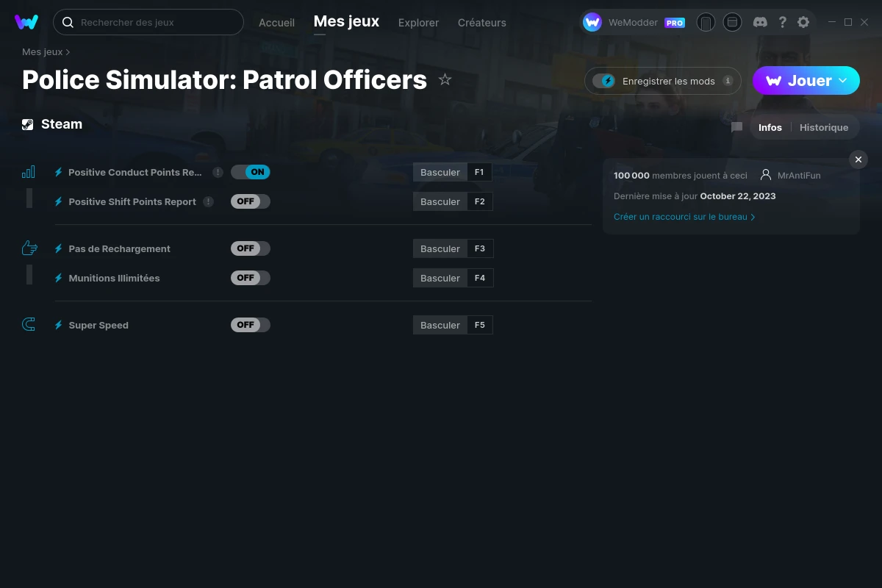
Task: Add game to favorites with star icon
Action: click(445, 79)
